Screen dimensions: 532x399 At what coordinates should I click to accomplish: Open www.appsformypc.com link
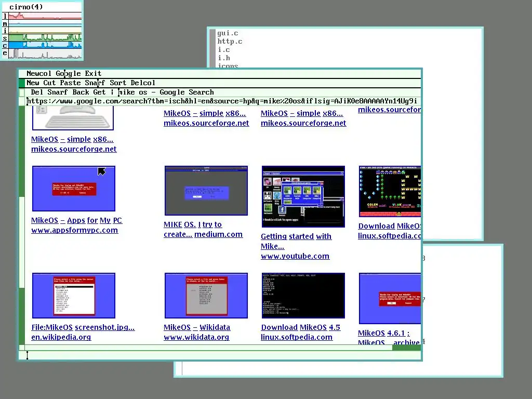coord(75,230)
